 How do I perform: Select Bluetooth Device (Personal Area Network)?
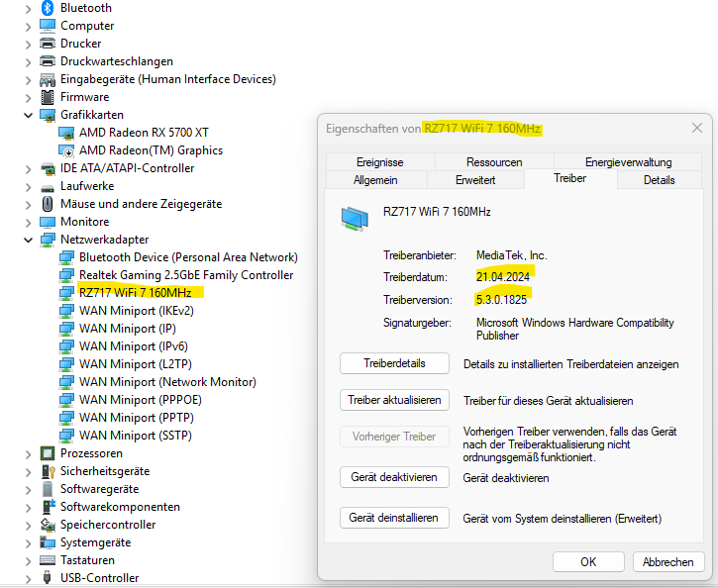(x=188, y=257)
